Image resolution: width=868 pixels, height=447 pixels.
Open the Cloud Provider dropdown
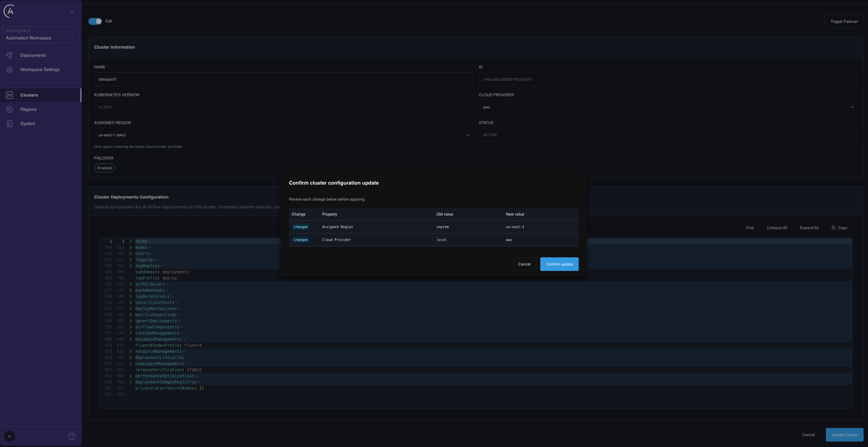click(668, 107)
